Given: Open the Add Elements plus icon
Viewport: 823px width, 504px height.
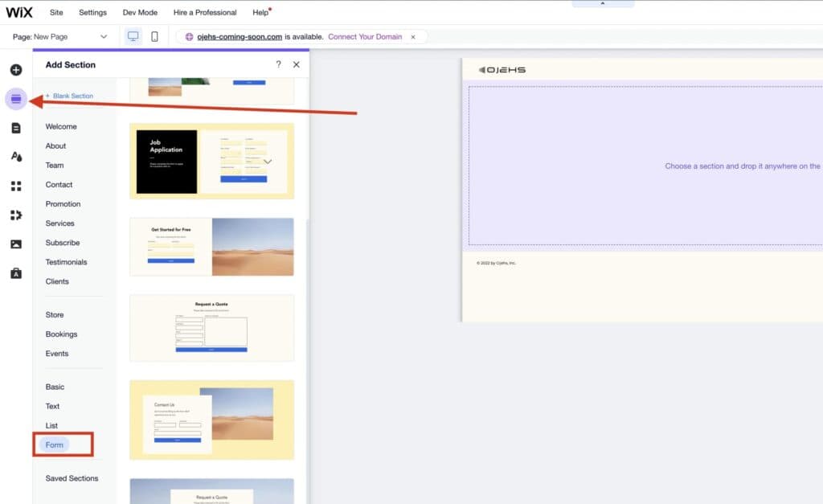Looking at the screenshot, I should [16, 70].
